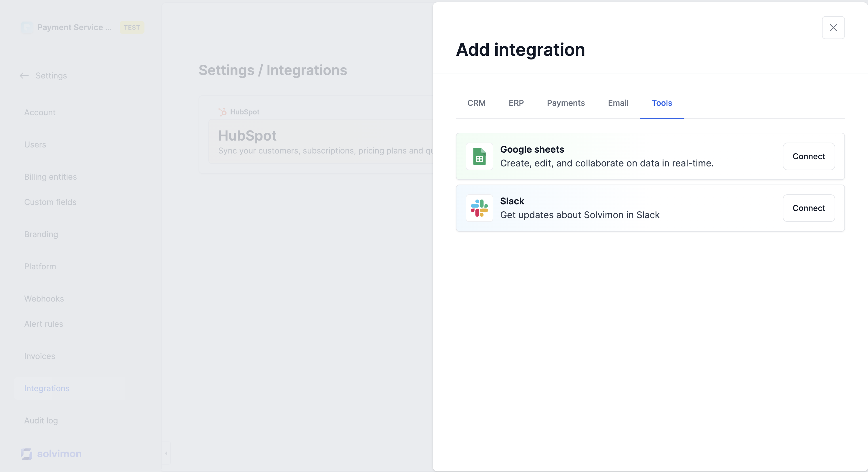Click the TEST environment badge
The width and height of the screenshot is (868, 472).
coord(132,28)
